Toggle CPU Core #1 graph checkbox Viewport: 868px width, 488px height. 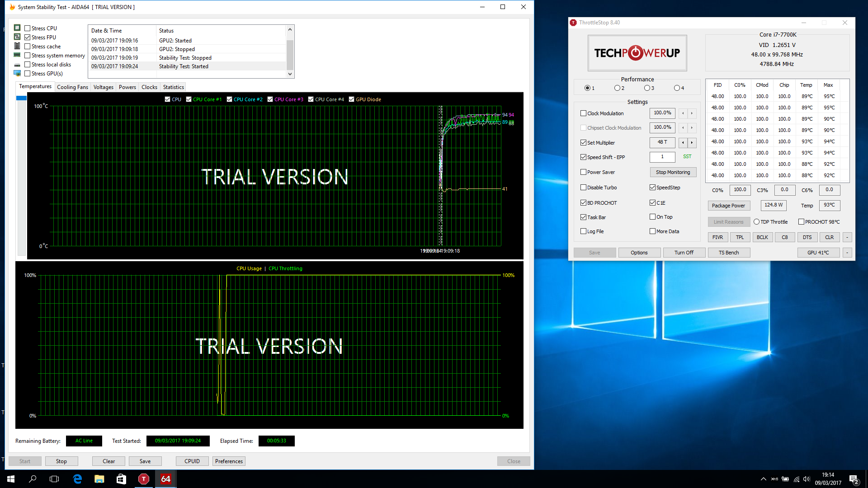tap(189, 99)
